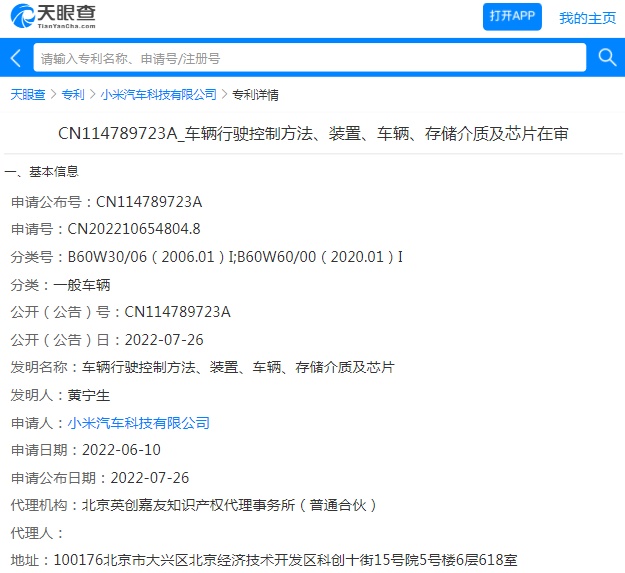Open 小米汽车科技有限公司 breadcrumb link
Screen dimensions: 625x573
159,94
